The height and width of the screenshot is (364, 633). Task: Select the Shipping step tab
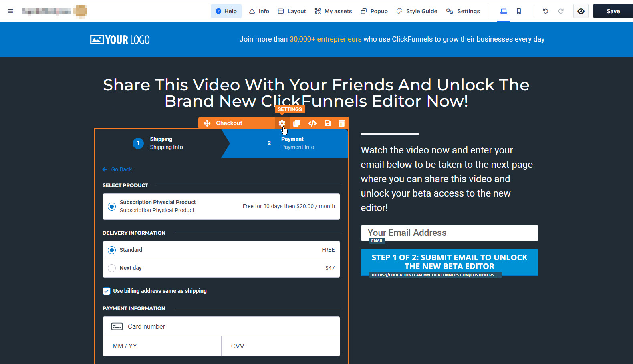pyautogui.click(x=158, y=143)
